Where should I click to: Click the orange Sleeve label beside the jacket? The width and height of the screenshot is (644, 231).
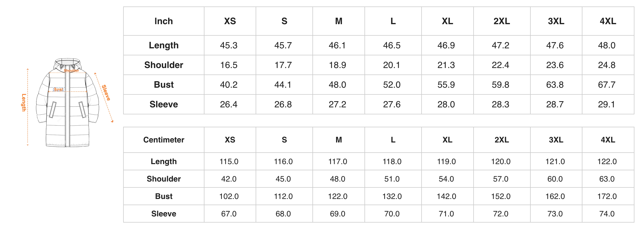106,93
